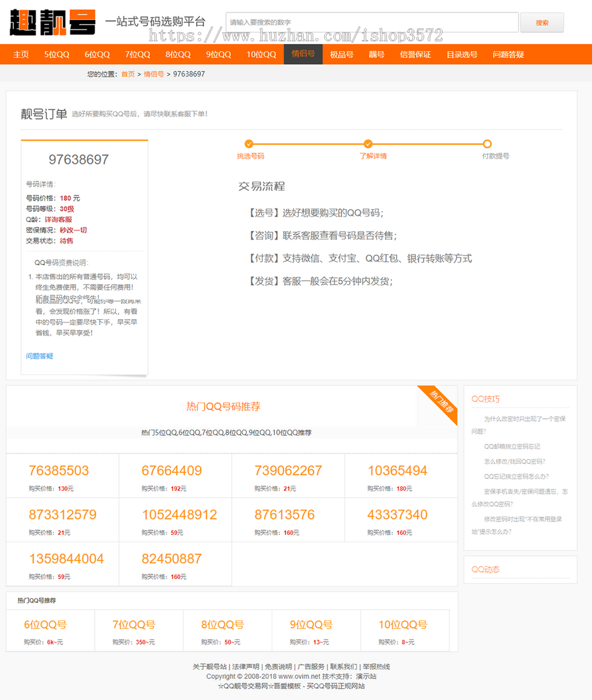Click the number search input field
The height and width of the screenshot is (700, 592).
368,22
